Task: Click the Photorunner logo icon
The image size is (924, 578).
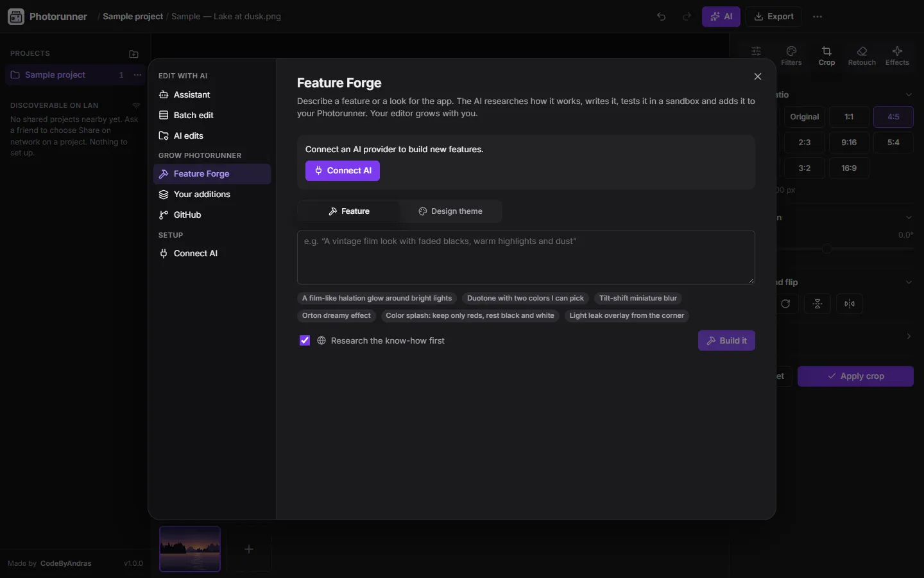Action: 16,17
